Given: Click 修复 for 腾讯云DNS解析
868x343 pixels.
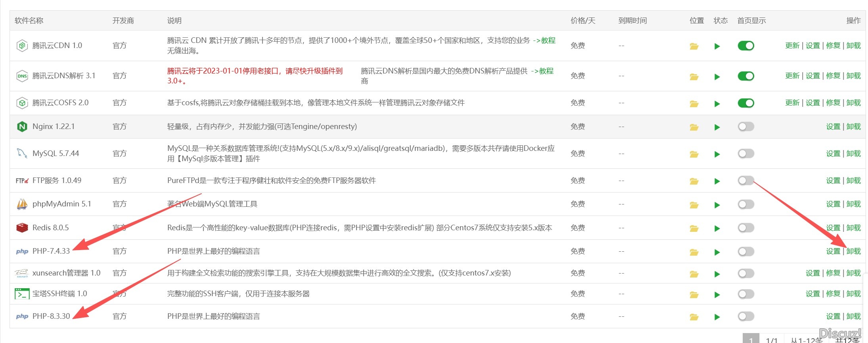Looking at the screenshot, I should click(833, 76).
